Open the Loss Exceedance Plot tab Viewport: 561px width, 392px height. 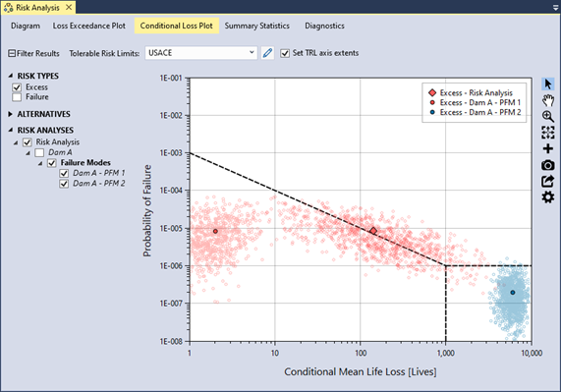[89, 26]
